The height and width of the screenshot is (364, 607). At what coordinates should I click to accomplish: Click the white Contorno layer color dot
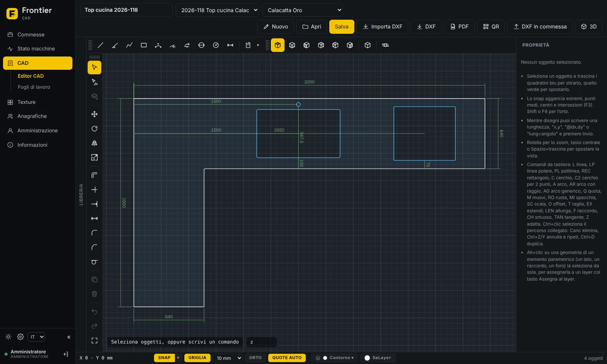tap(325, 358)
